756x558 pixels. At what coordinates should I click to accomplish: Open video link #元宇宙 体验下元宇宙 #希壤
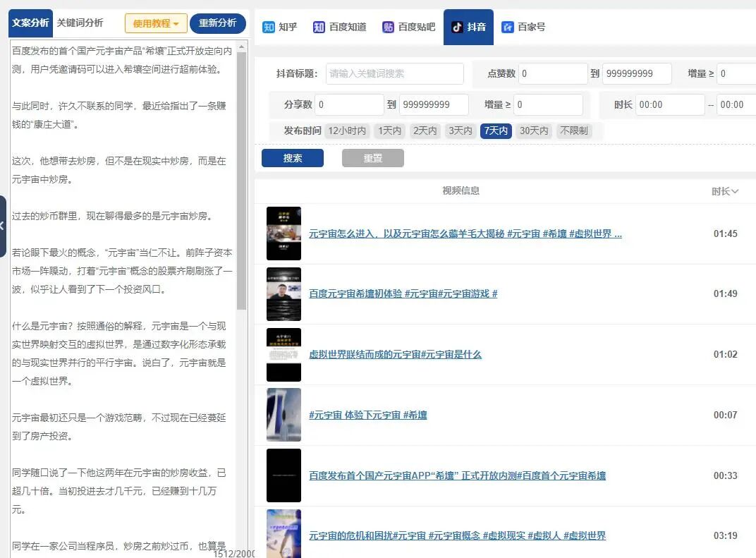[368, 416]
